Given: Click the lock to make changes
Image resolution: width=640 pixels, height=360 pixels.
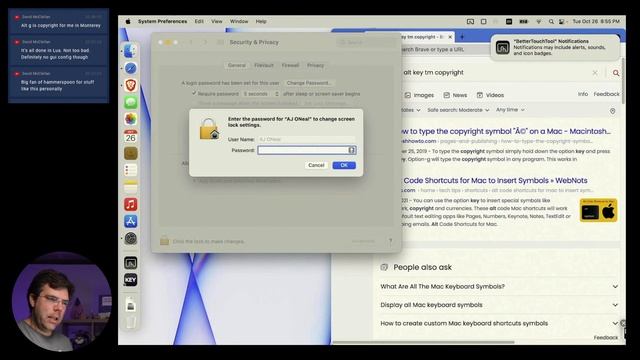Looking at the screenshot, I should [164, 241].
